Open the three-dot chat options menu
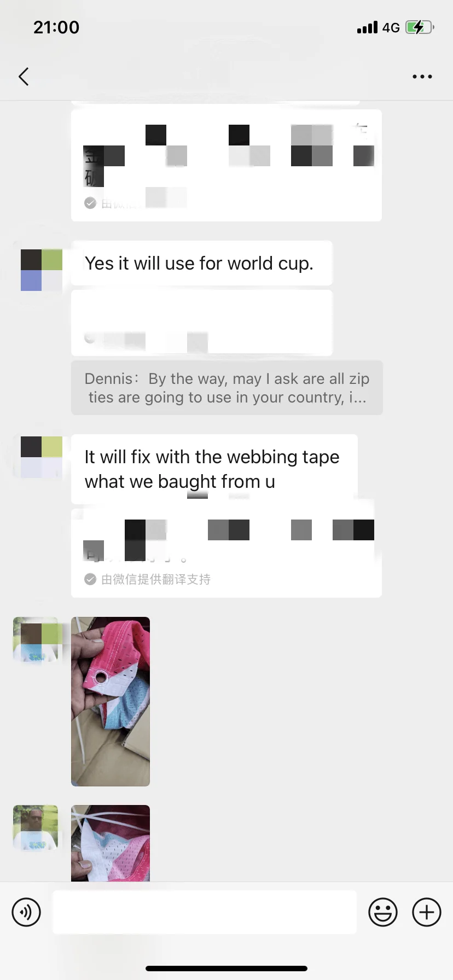 [x=422, y=77]
